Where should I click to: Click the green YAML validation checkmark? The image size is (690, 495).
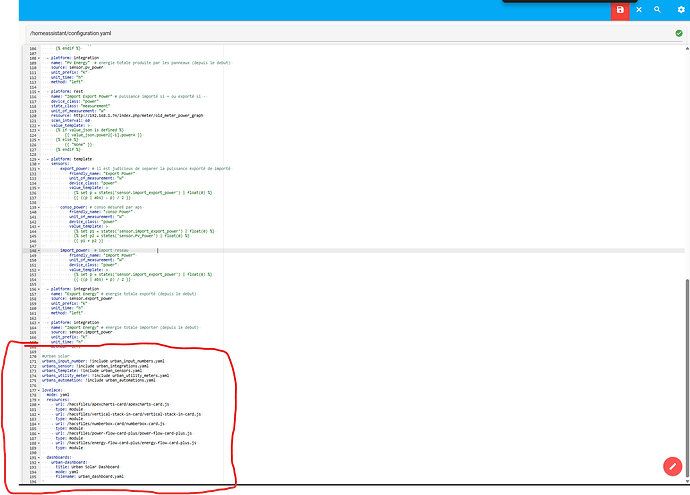click(679, 33)
